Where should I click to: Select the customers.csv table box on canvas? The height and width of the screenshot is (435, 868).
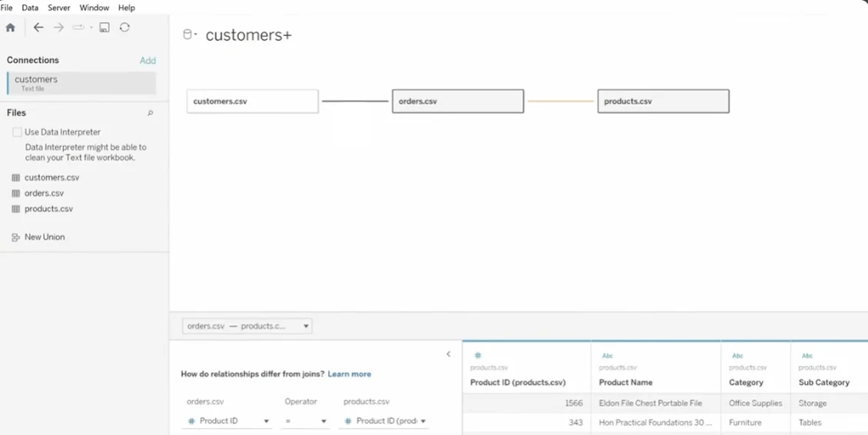click(253, 101)
